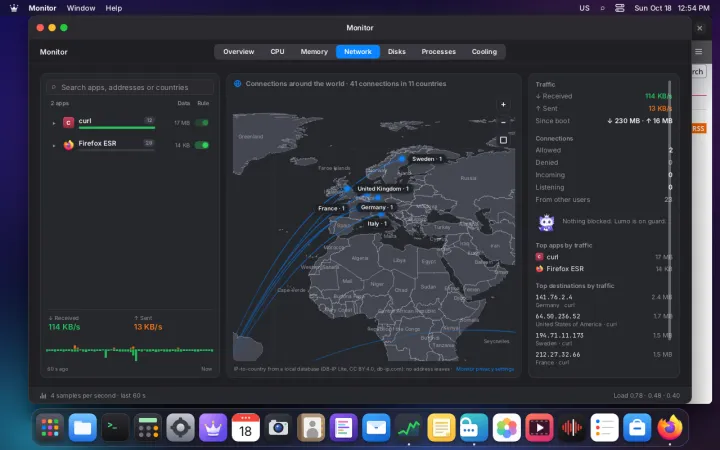This screenshot has width=720, height=450.
Task: Select destination 64.50.236.52
Action: tap(603, 320)
